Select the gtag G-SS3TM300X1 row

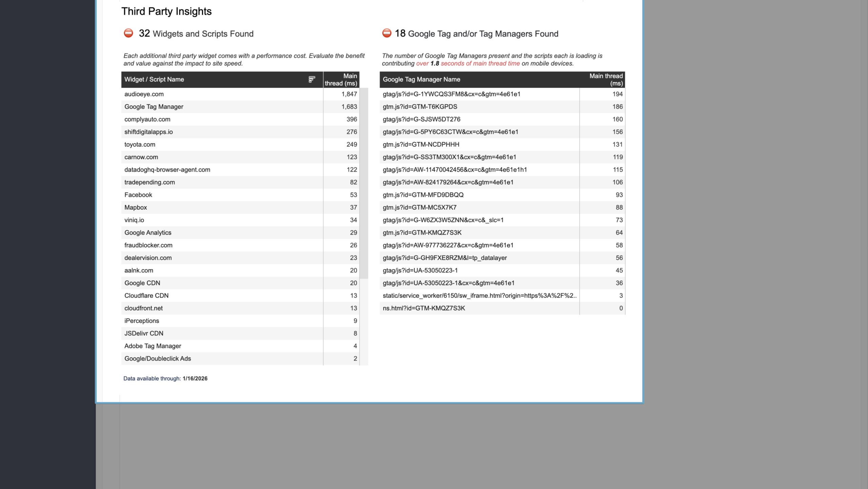(502, 157)
